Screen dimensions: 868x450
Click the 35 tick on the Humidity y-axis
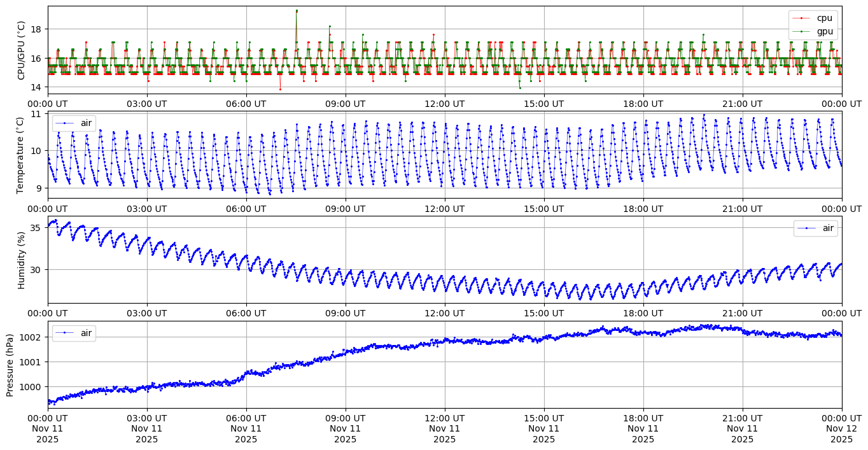click(x=35, y=228)
